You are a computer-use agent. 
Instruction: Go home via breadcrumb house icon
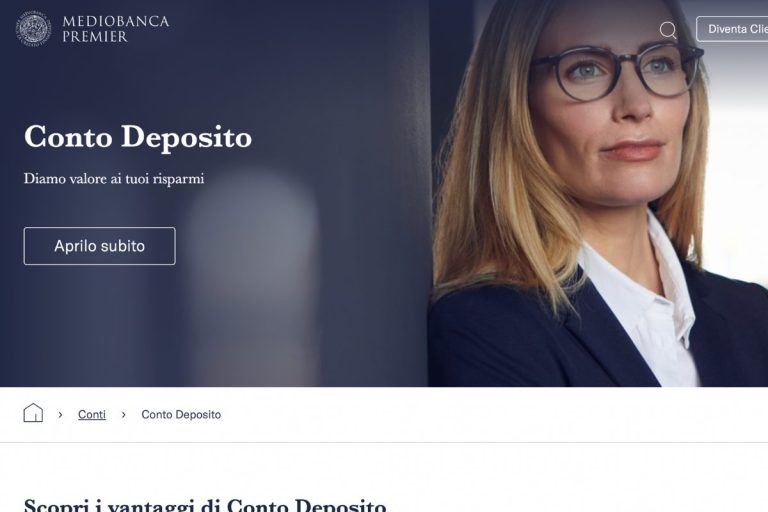[33, 413]
